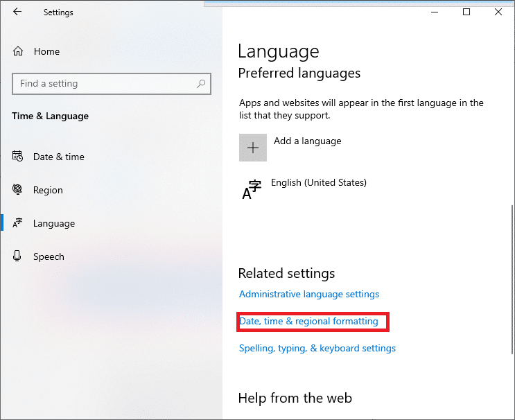Select the English (United States) language text

point(319,183)
